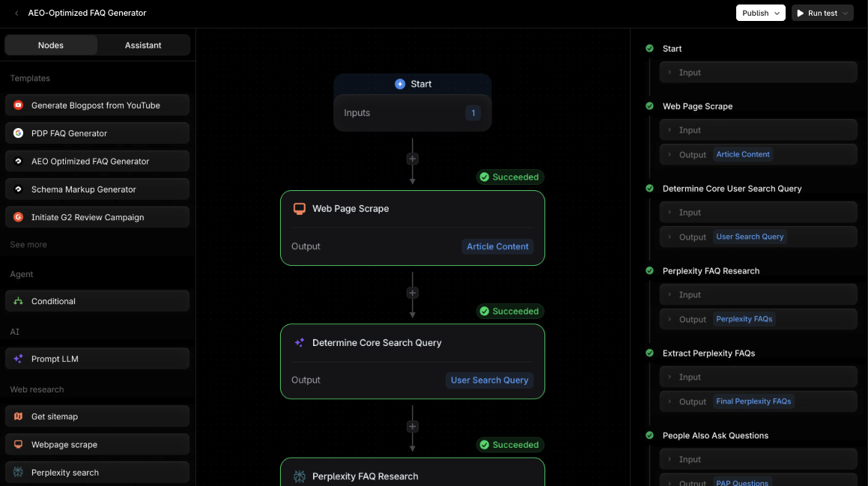Click the Google icon on PDP FAQ Generator
Viewport: 868px width, 486px height.
tap(18, 133)
